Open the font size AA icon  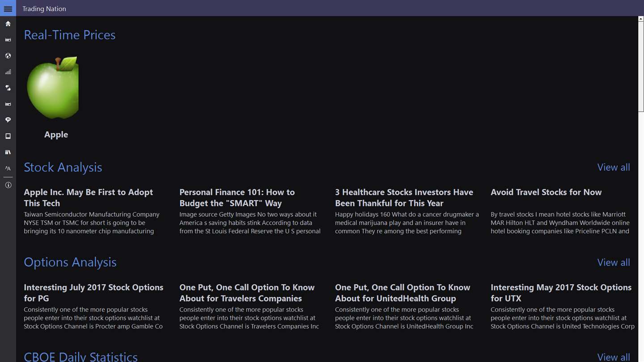pyautogui.click(x=8, y=168)
